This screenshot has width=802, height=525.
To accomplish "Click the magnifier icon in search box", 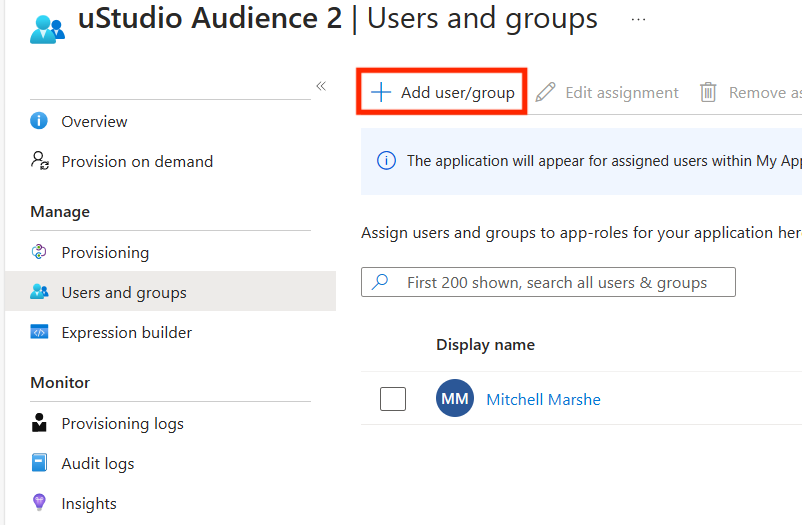I will click(380, 281).
